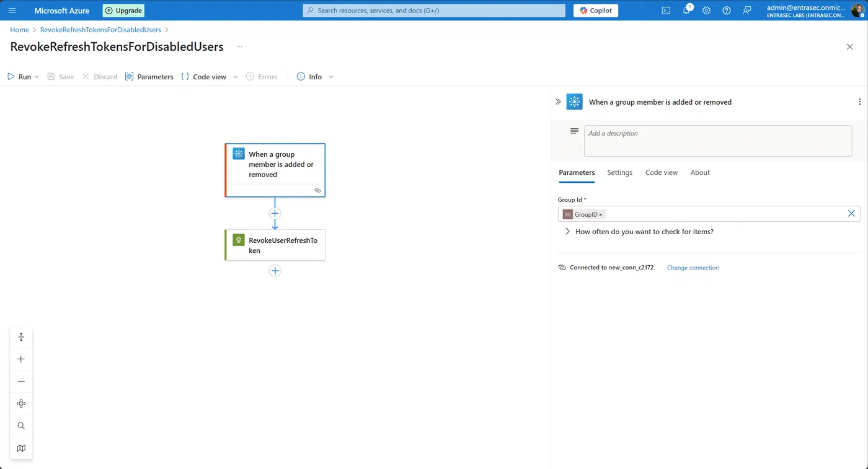This screenshot has width=868, height=469.
Task: Clear the Group Id field value
Action: [x=851, y=214]
